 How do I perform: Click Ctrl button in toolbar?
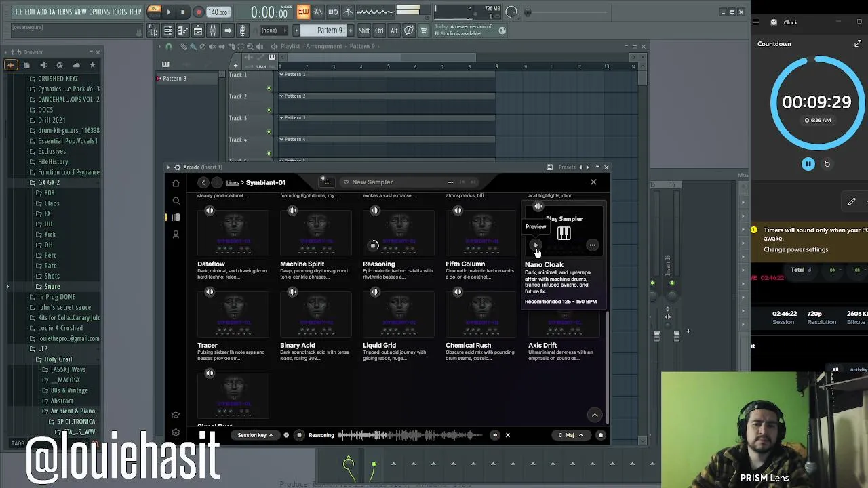point(379,30)
